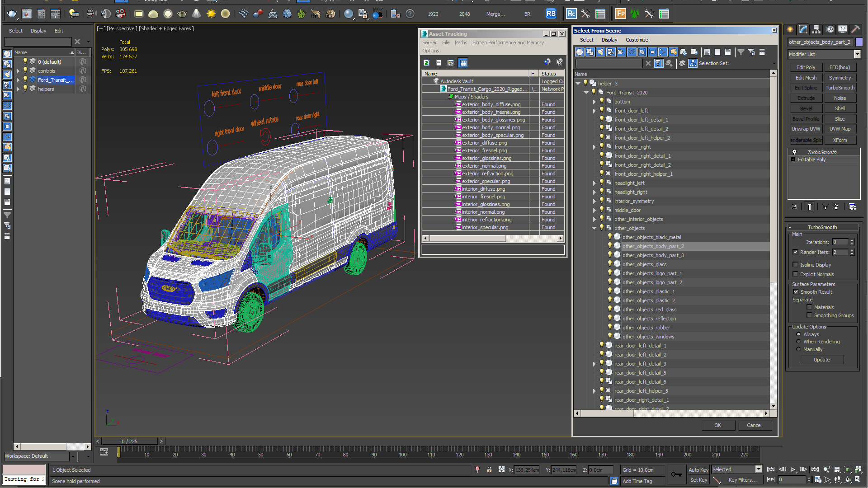Click the blue RB toolbar icon
The image size is (868, 488).
click(551, 14)
